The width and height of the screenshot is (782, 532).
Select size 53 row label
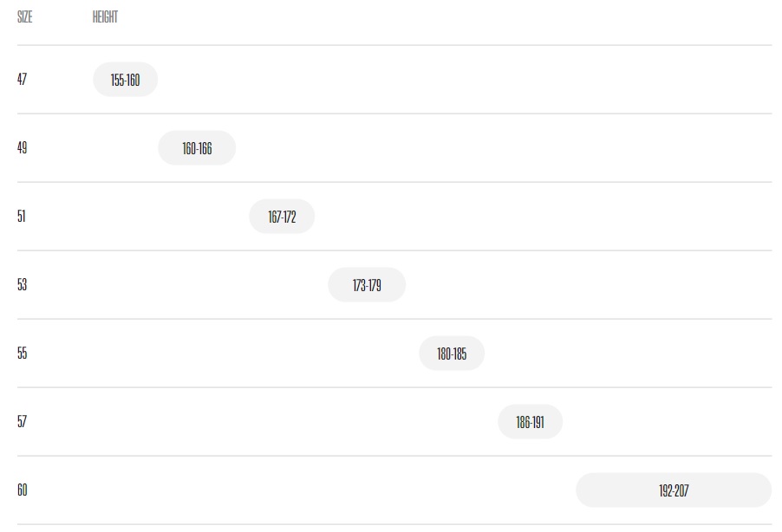tap(22, 285)
